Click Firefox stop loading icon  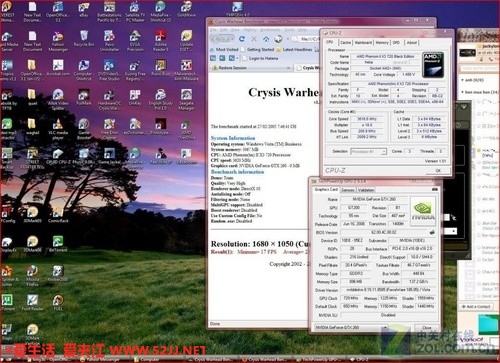[254, 39]
